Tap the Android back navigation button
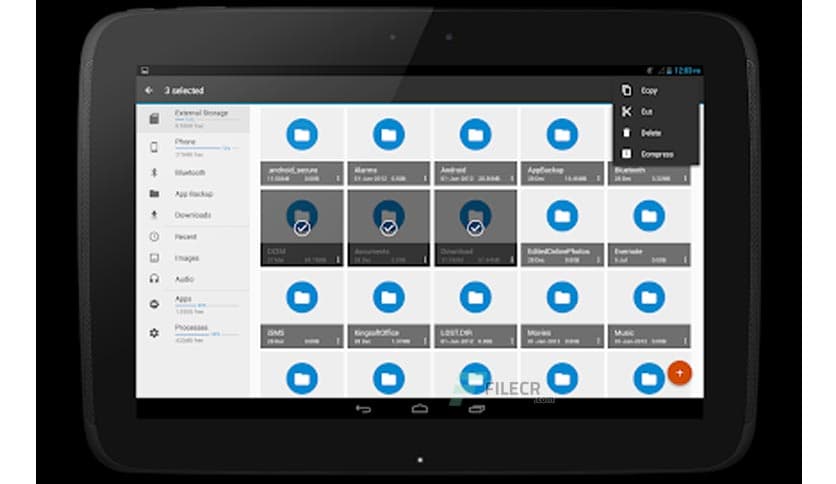This screenshot has width=836, height=484. coord(363,409)
